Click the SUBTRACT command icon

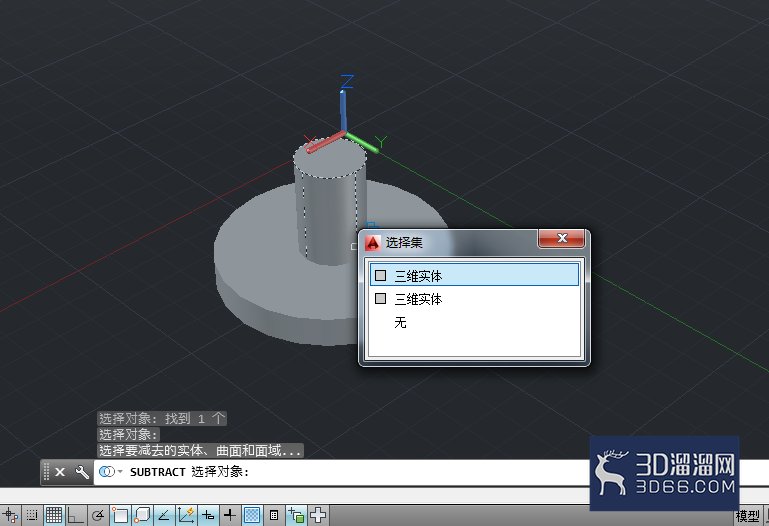[x=106, y=472]
